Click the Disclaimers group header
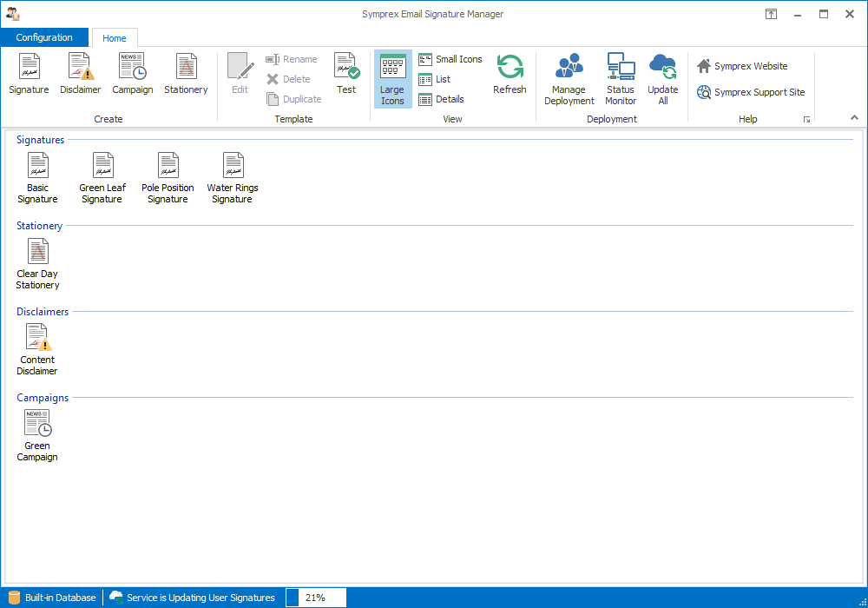Screen dimensions: 868x608 point(43,311)
